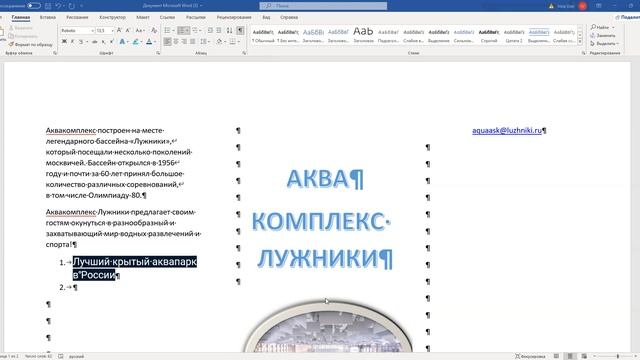Toggle Bold formatting (Ж)

(x=64, y=42)
